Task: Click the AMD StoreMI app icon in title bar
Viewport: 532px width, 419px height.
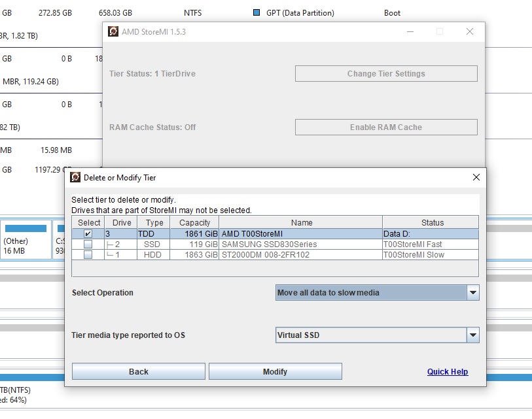Action: tap(113, 31)
